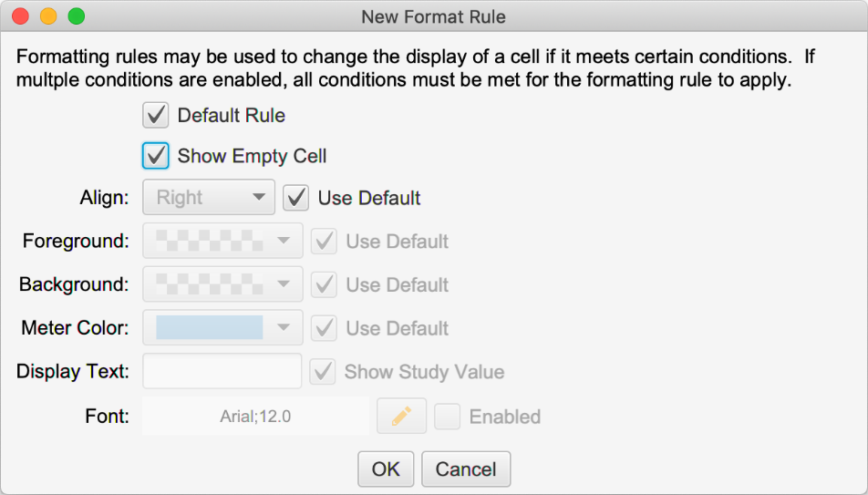The image size is (868, 495).
Task: Open the Foreground color dropdown
Action: (x=222, y=242)
